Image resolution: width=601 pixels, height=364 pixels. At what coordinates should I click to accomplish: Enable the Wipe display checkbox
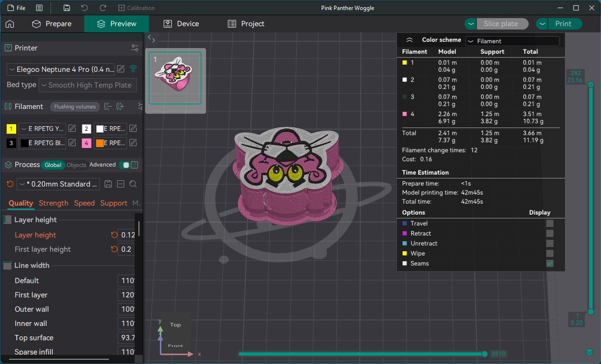[550, 253]
